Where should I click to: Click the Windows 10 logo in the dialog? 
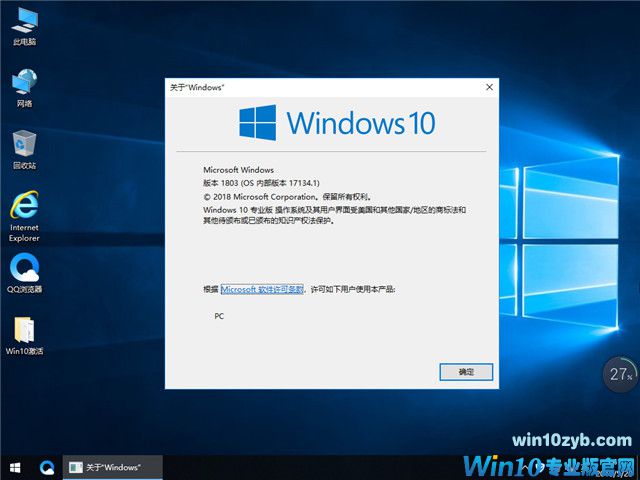[x=337, y=123]
